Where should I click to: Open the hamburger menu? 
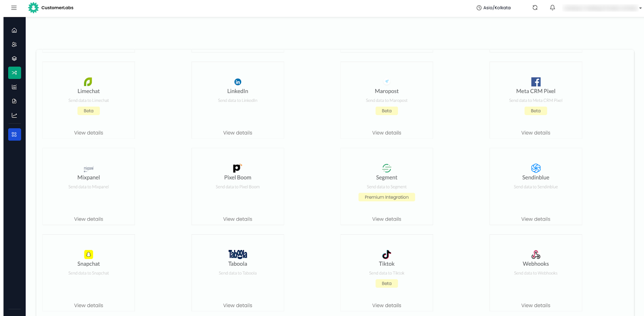tap(14, 8)
